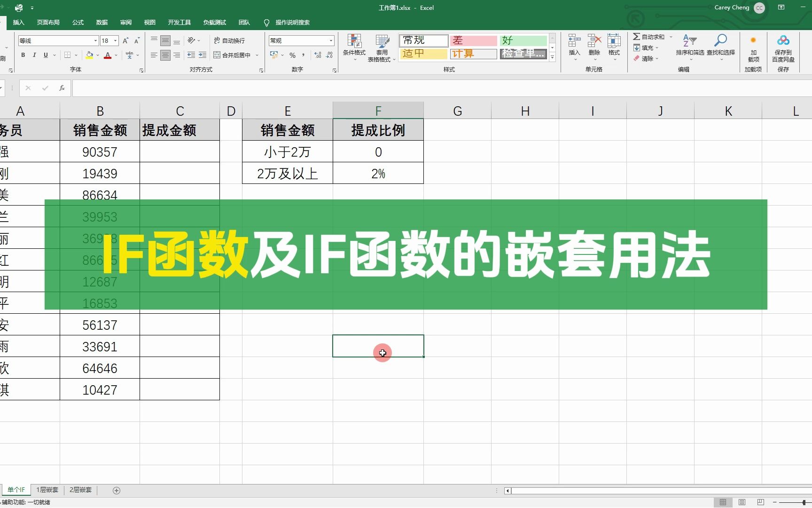Add a new sheet with plus button

pos(117,491)
